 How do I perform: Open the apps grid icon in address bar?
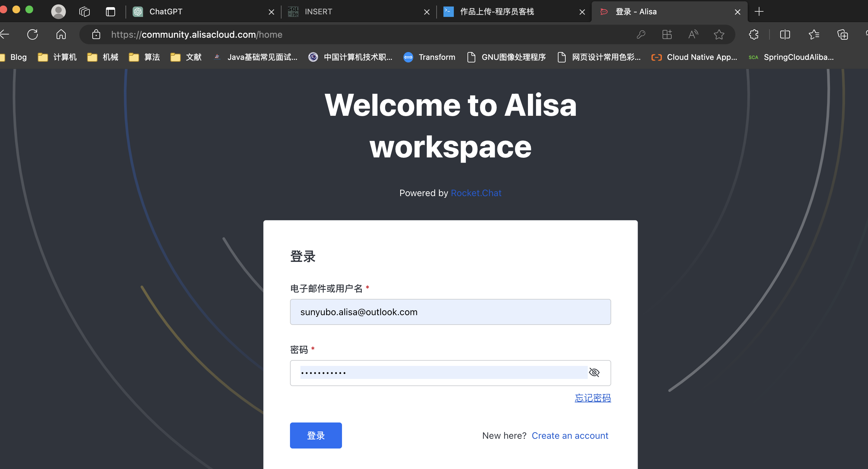[667, 34]
